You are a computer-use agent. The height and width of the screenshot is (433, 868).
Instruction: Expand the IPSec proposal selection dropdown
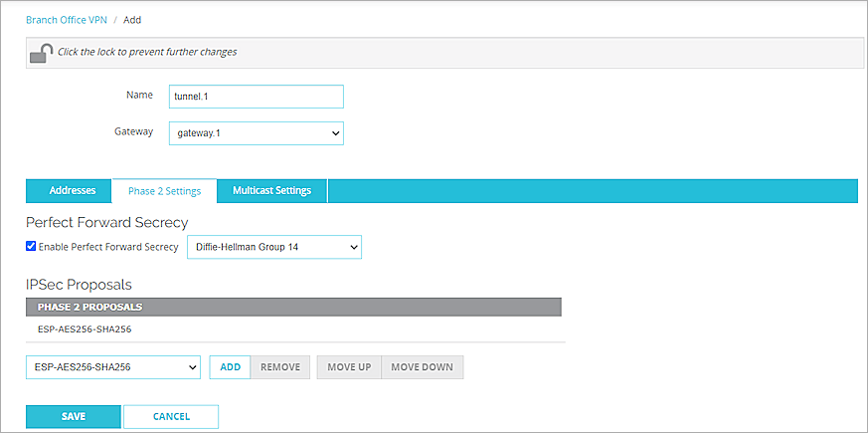click(113, 367)
